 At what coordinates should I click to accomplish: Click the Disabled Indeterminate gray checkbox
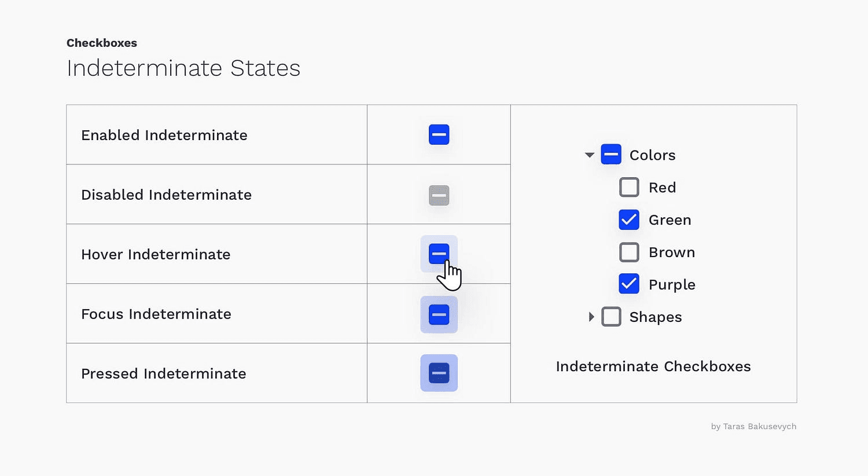click(439, 195)
